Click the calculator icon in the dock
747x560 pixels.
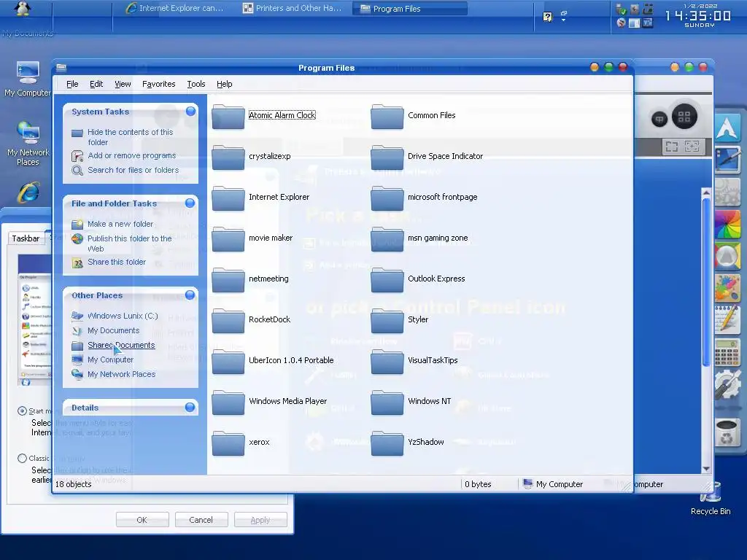click(x=727, y=353)
